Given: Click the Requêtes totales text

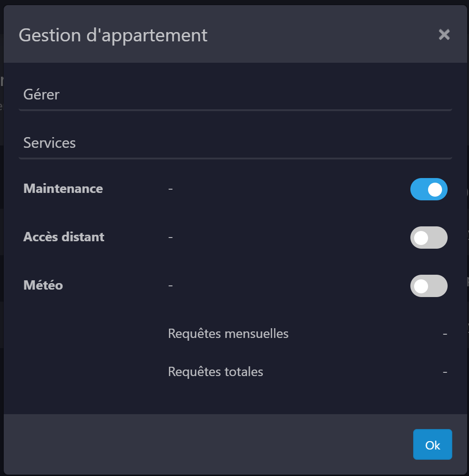Looking at the screenshot, I should click(x=215, y=372).
